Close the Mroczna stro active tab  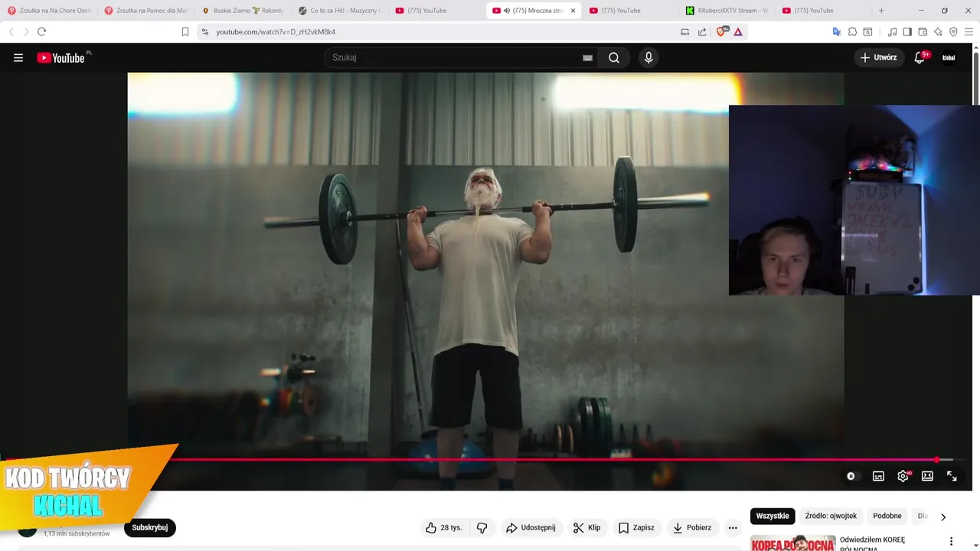(x=573, y=11)
